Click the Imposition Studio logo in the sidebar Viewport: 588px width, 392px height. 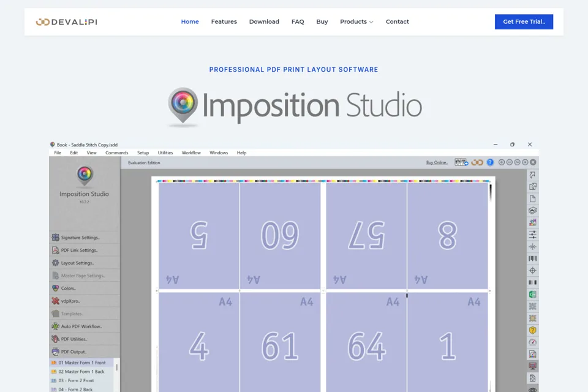[85, 176]
